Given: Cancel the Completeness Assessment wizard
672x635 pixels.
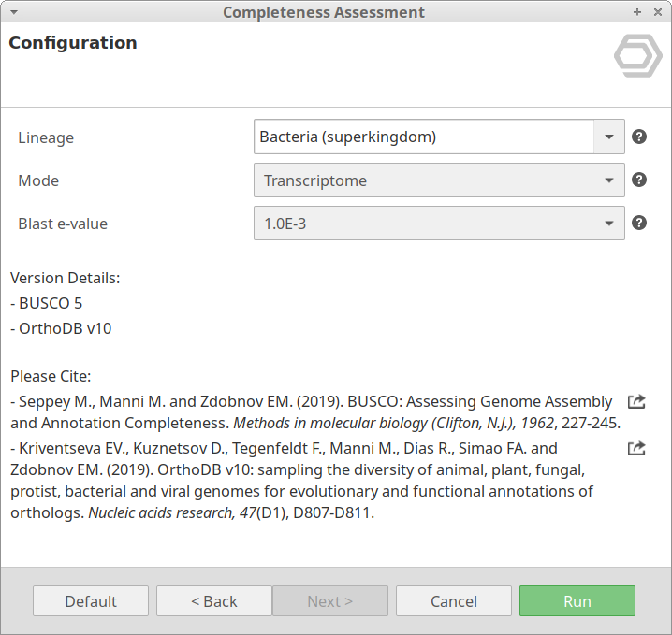Looking at the screenshot, I should click(453, 601).
